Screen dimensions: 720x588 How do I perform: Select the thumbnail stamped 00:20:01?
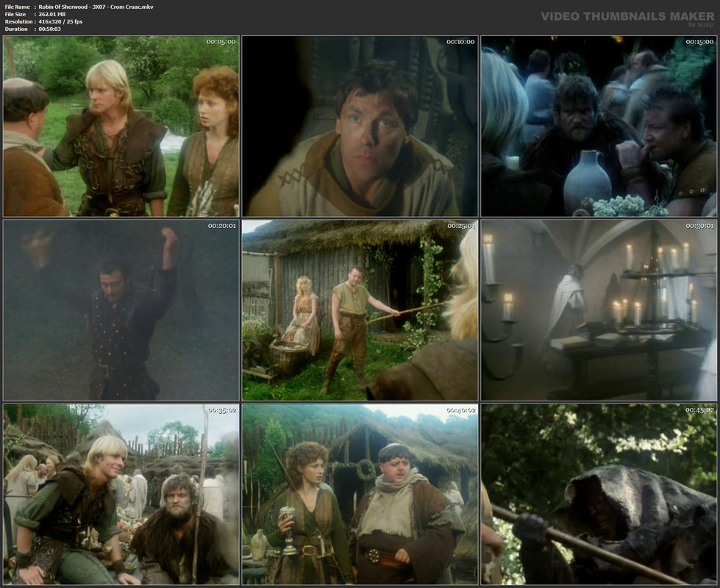point(121,310)
